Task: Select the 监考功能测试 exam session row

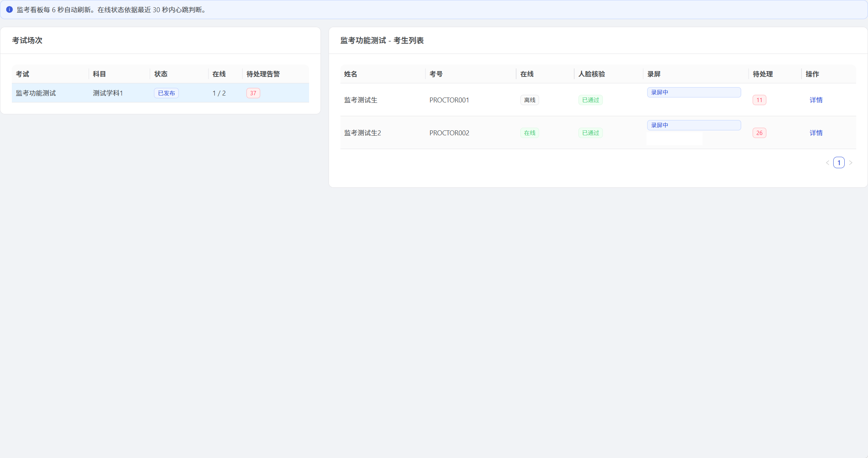Action: point(160,93)
